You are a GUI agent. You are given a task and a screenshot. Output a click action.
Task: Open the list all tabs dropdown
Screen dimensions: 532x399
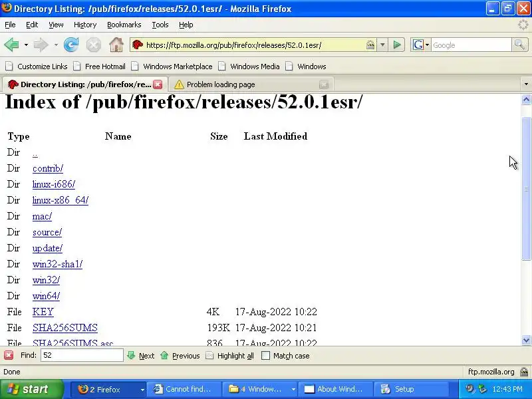point(526,84)
